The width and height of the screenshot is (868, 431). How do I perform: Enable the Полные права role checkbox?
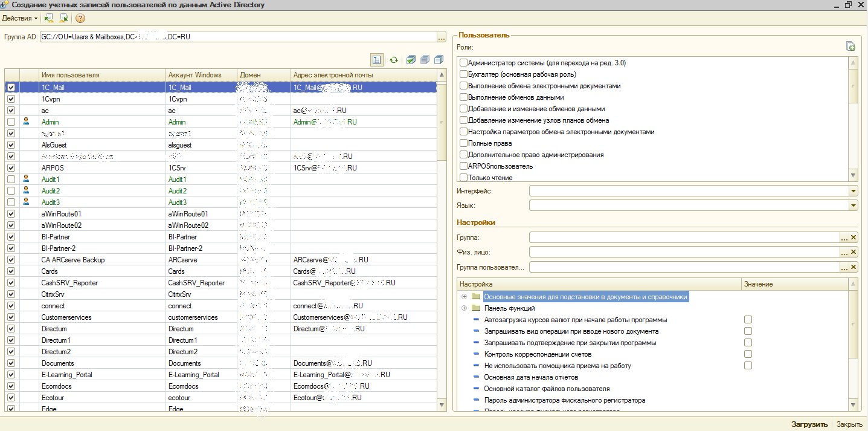click(x=463, y=143)
